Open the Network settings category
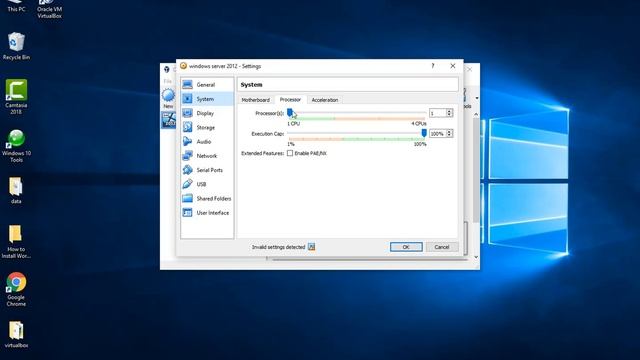Viewport: 640px width, 360px height. point(207,156)
